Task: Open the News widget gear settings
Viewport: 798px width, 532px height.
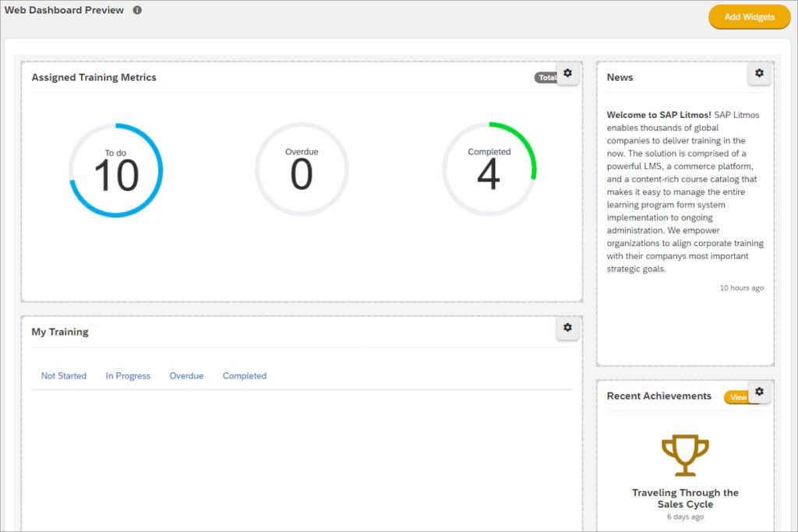Action: click(x=759, y=74)
